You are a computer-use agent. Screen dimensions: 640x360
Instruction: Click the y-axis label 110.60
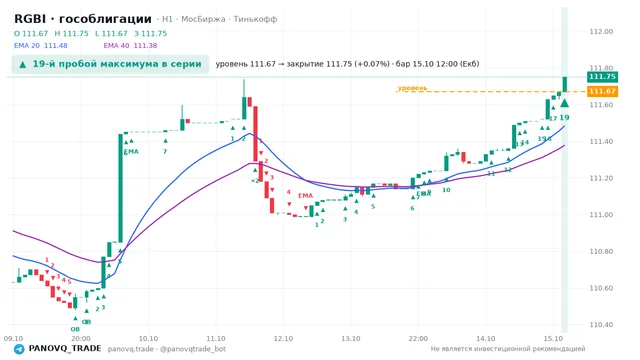point(601,288)
